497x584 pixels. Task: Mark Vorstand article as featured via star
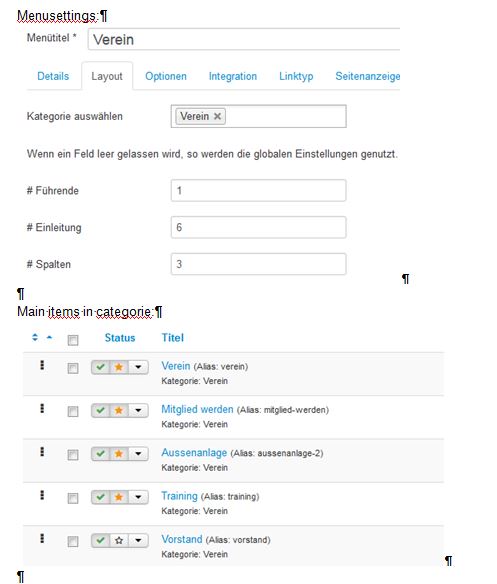coord(119,540)
